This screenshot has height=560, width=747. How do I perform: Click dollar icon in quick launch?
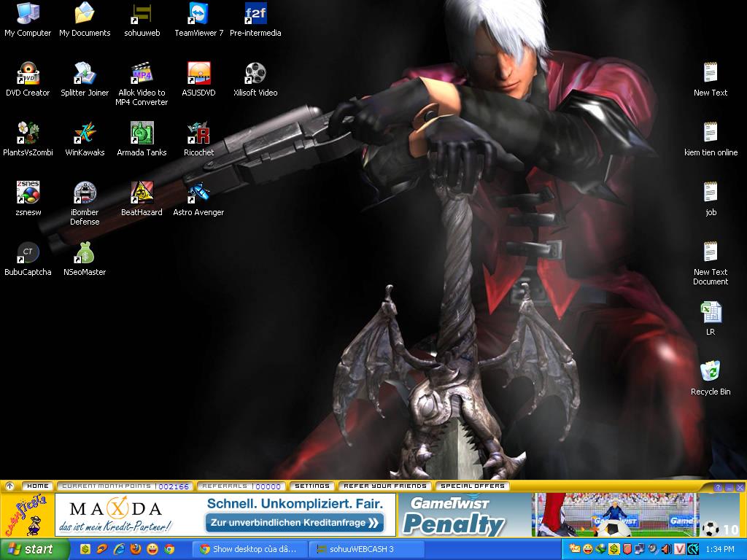click(x=85, y=549)
